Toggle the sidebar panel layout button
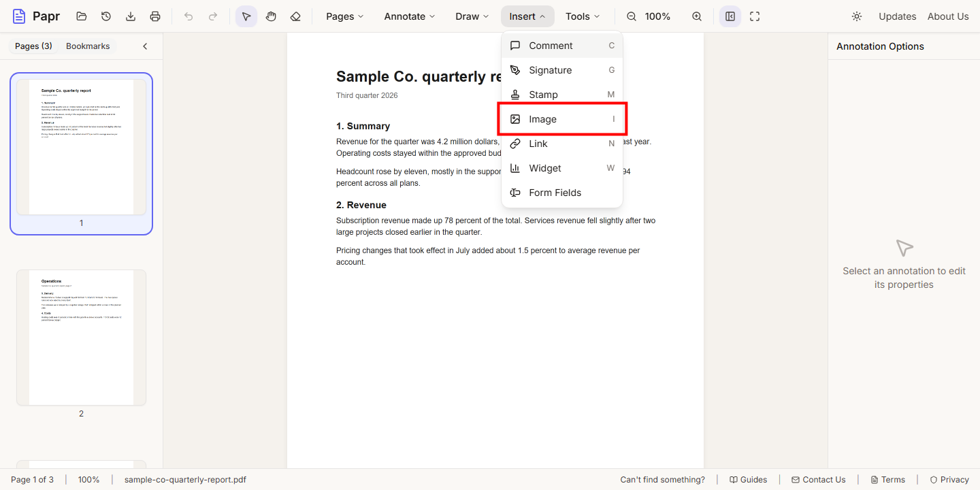980x490 pixels. pos(730,16)
